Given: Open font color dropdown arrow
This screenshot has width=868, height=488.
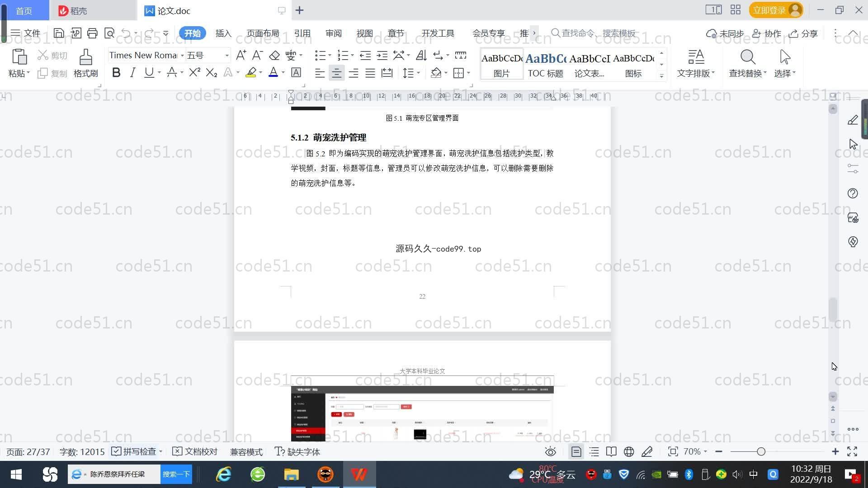Looking at the screenshot, I should pos(283,72).
